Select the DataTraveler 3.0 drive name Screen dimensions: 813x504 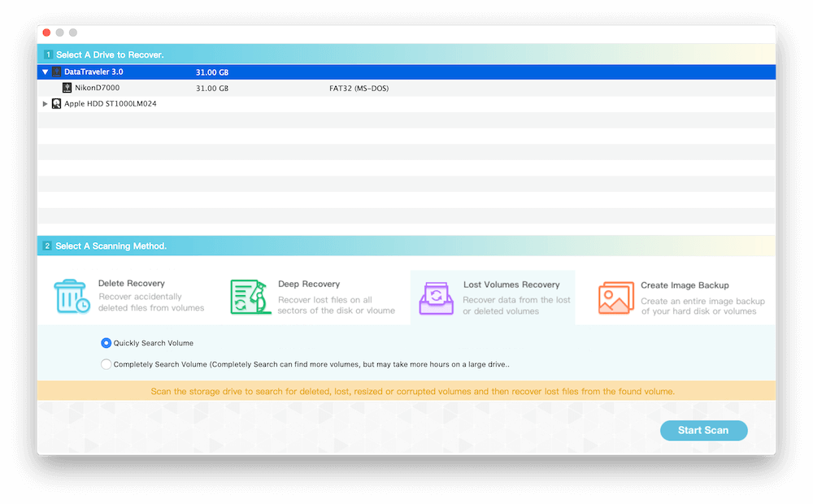(x=93, y=72)
